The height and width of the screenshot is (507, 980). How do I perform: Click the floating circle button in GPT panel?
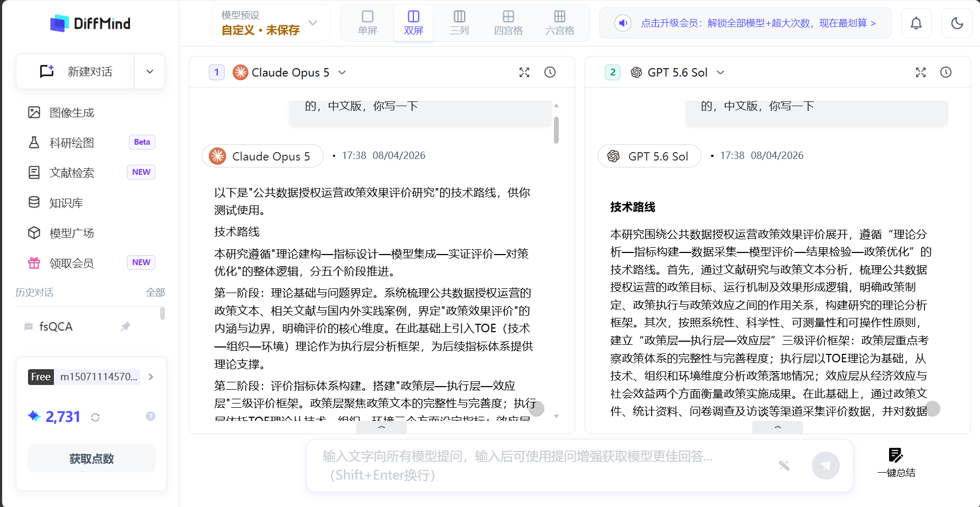[x=933, y=409]
